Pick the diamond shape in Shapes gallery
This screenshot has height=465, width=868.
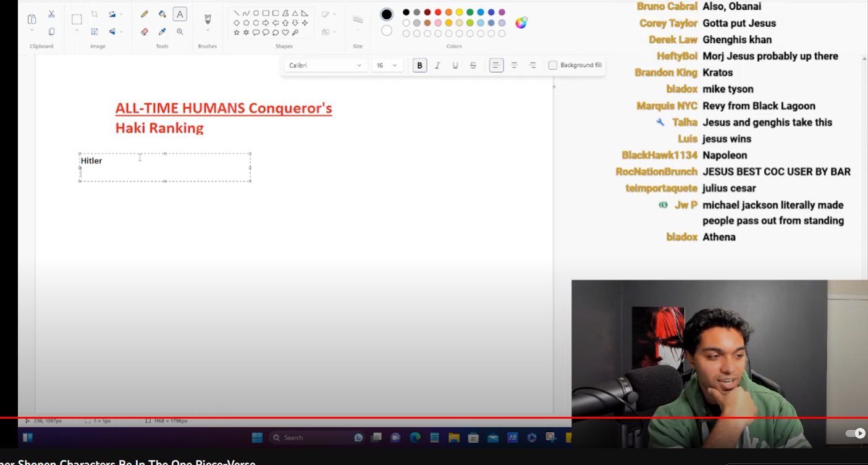[237, 23]
